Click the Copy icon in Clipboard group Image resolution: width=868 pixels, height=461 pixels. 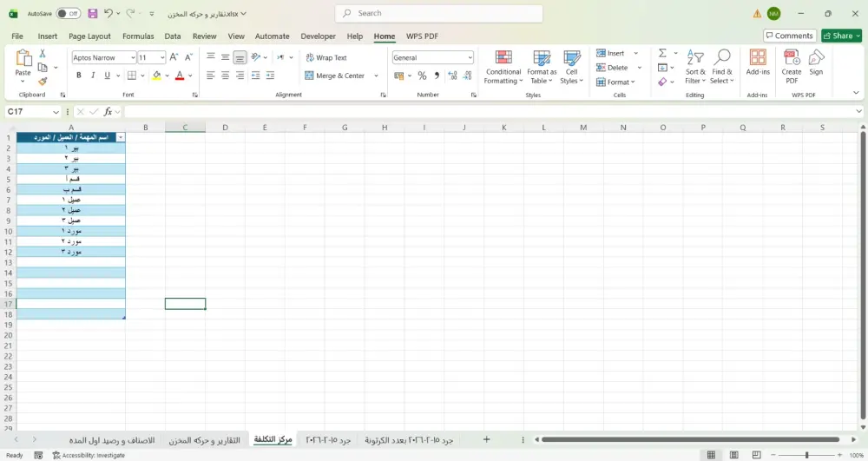[x=43, y=68]
